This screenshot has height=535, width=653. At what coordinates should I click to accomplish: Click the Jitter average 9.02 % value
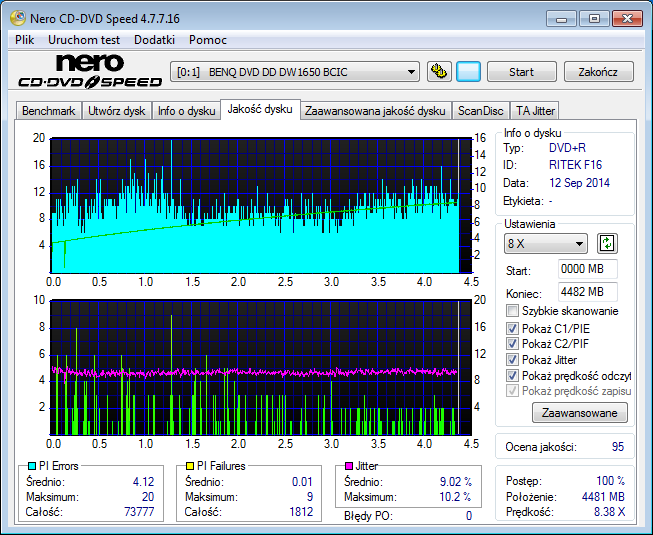click(x=456, y=482)
